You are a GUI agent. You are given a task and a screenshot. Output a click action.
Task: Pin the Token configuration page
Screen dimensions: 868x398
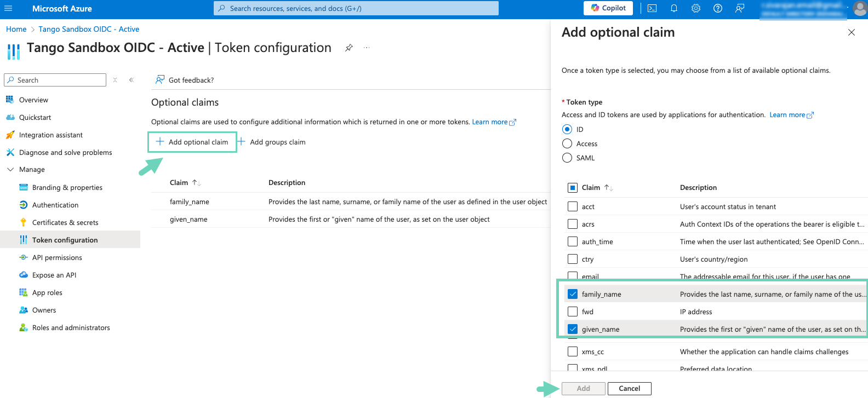click(x=349, y=48)
